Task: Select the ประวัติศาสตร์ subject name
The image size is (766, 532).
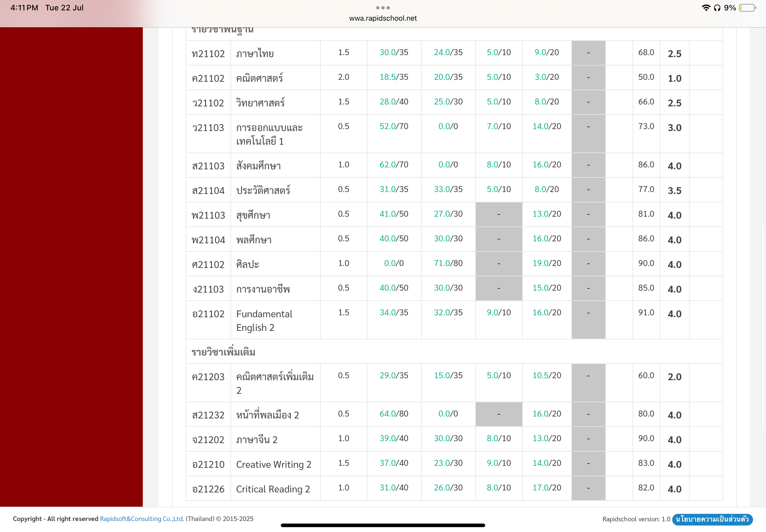Action: point(263,190)
